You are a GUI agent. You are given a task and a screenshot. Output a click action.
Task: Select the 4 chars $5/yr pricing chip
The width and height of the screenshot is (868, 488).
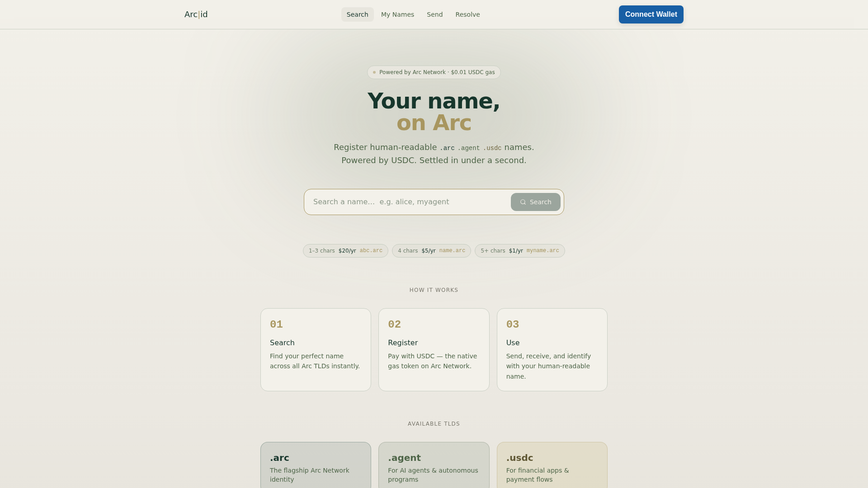pyautogui.click(x=431, y=251)
